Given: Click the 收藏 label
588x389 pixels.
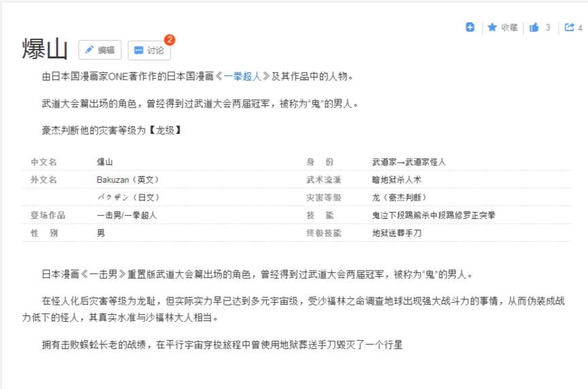Looking at the screenshot, I should [x=509, y=27].
